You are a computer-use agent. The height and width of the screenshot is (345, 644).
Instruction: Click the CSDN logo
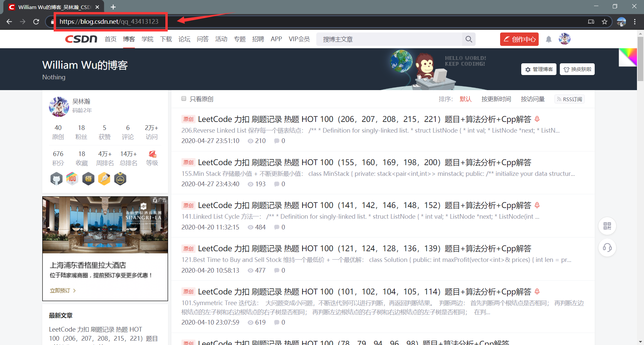coord(81,39)
